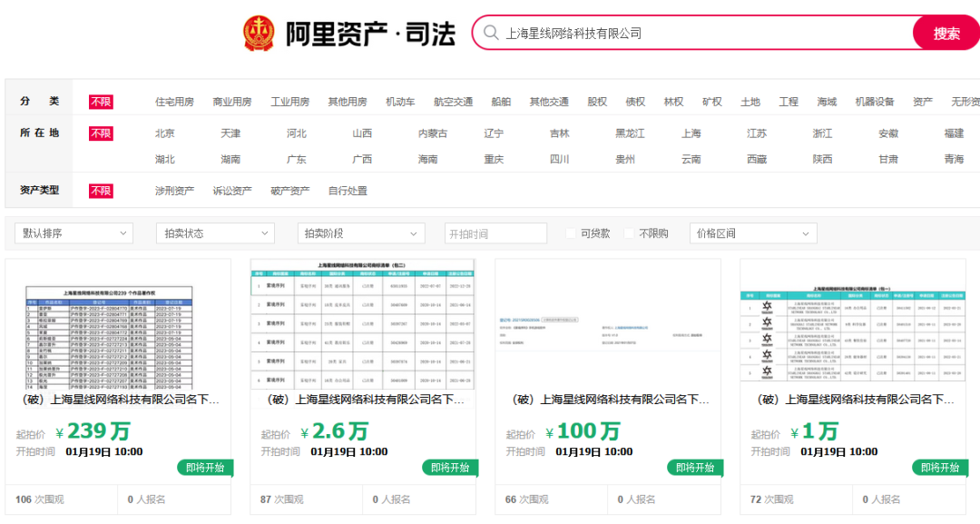Click the 开拍时间 date field
980x524 pixels.
coord(495,233)
